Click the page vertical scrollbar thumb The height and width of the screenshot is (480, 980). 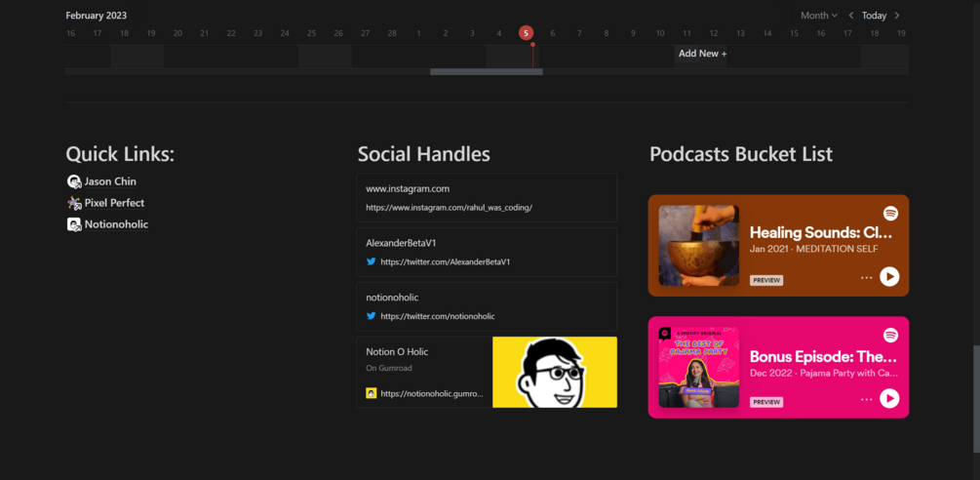click(976, 399)
